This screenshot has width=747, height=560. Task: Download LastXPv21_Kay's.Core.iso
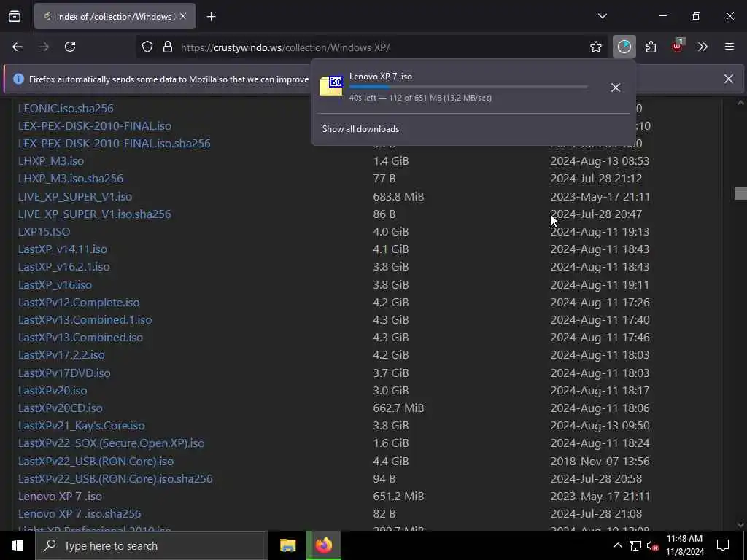[82, 425]
